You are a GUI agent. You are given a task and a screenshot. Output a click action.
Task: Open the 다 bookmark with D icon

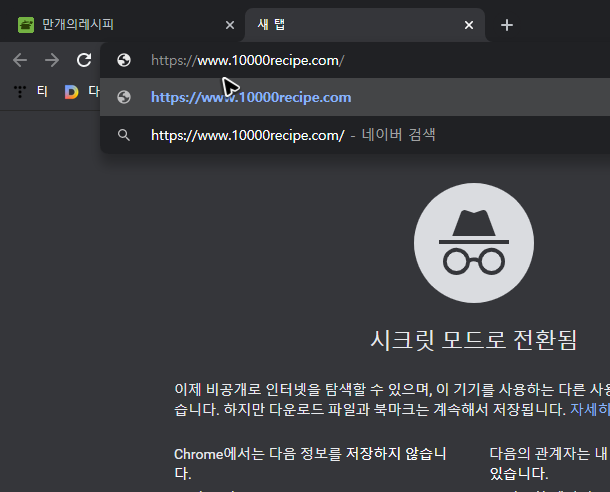[82, 92]
